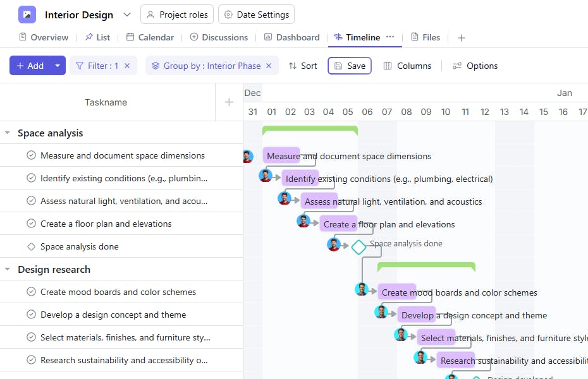The image size is (588, 379).
Task: Select date 06 in the timeline header
Action: 367,112
